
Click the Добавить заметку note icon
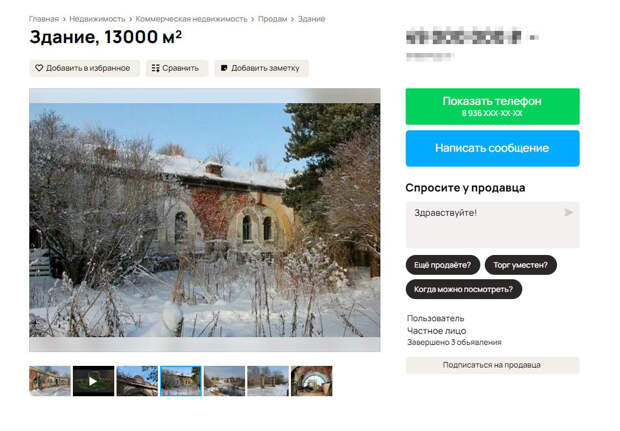[224, 68]
